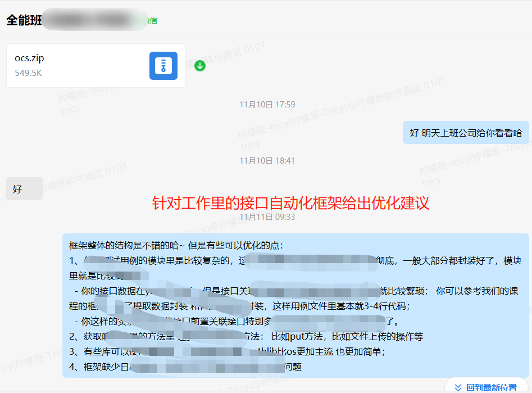Select the 11月11日 09:33 timestamp
Image resolution: width=532 pixels, height=393 pixels.
tap(267, 217)
